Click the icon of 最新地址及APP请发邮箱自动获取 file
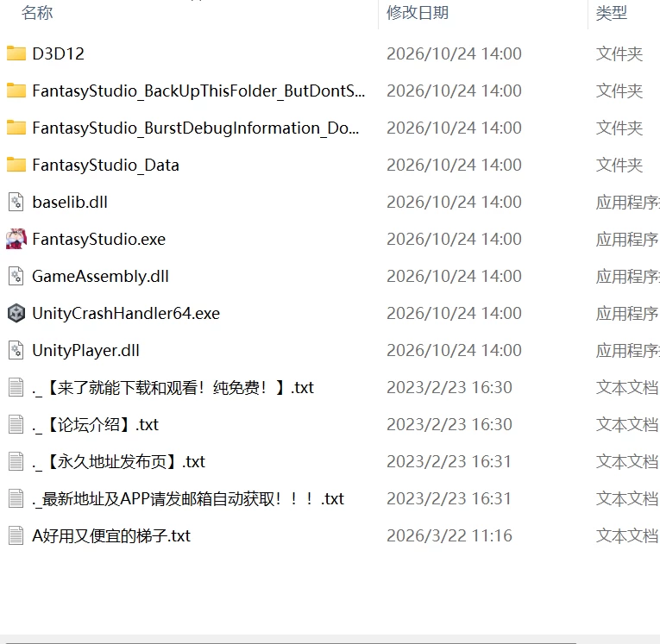This screenshot has height=644, width=660. [16, 498]
